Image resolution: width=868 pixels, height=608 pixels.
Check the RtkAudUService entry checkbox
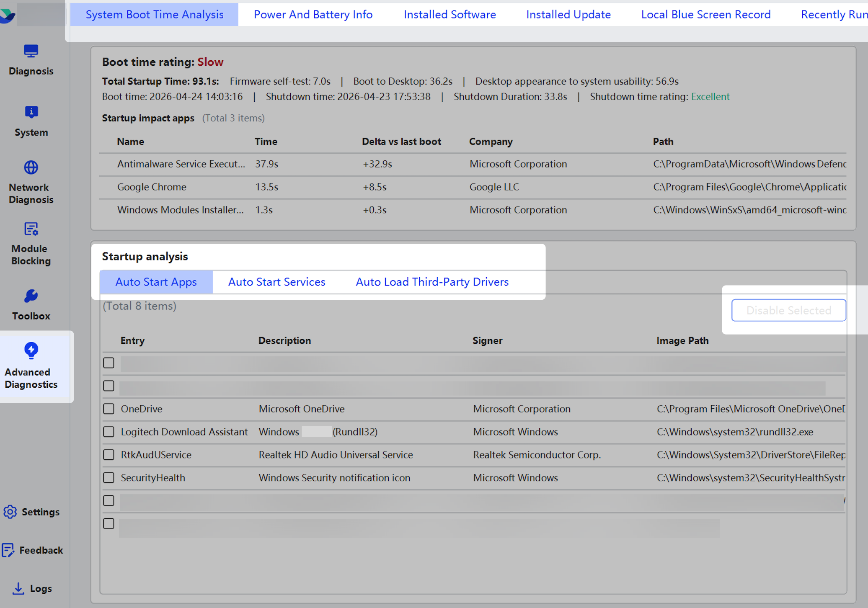coord(108,455)
